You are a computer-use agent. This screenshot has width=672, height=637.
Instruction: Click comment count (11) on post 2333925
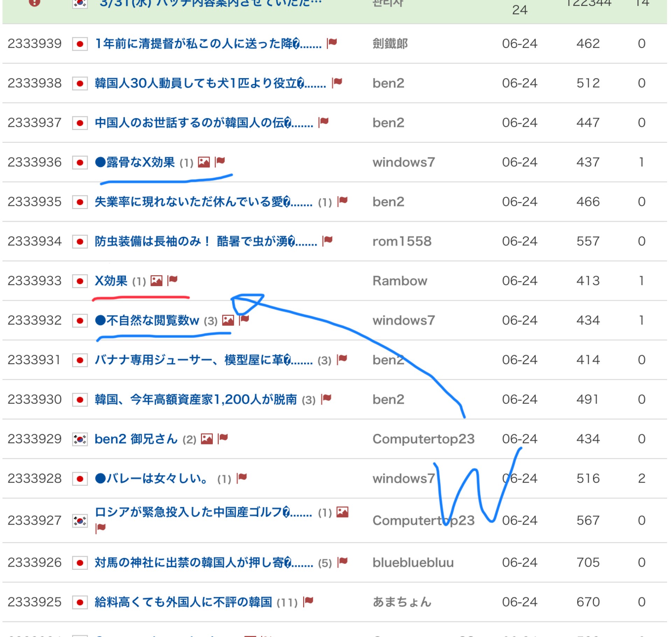pyautogui.click(x=287, y=603)
